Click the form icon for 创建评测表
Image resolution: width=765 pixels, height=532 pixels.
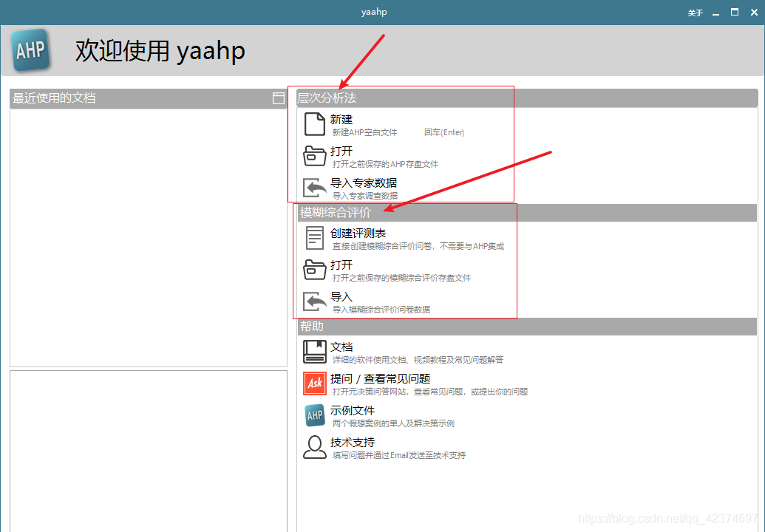click(315, 238)
